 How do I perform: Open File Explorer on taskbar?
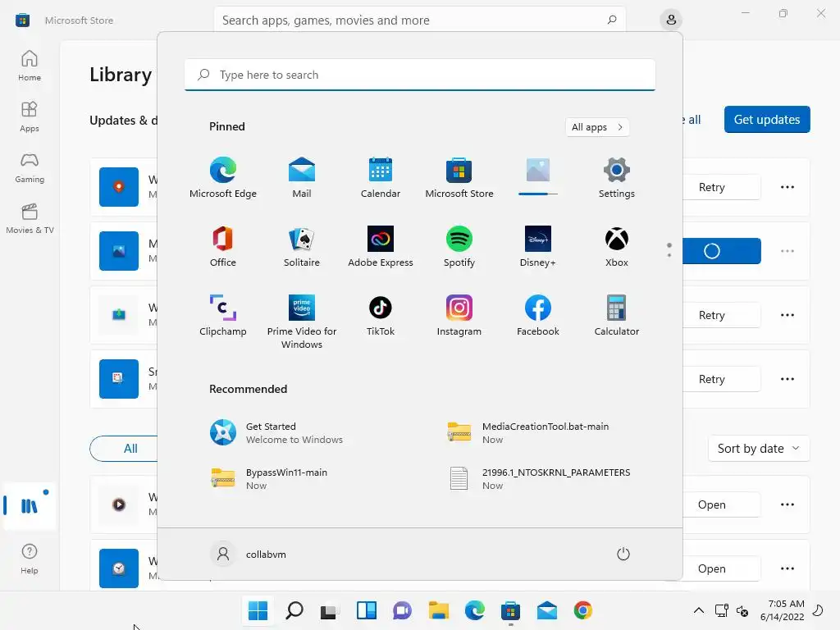439,610
